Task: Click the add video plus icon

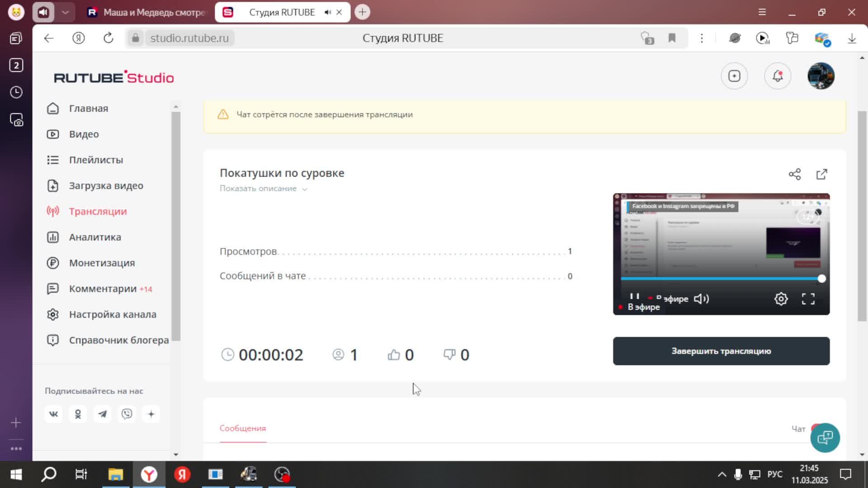Action: click(x=734, y=76)
